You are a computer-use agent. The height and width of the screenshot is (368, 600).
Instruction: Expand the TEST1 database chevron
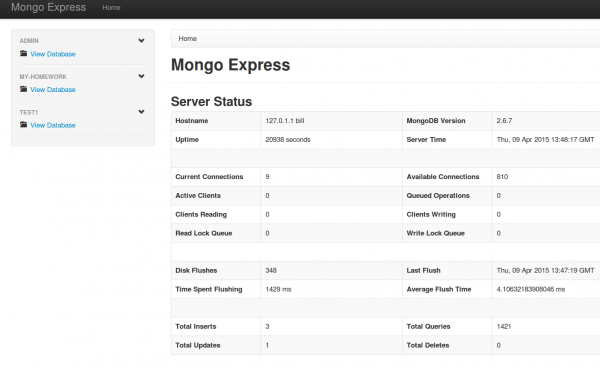(141, 112)
